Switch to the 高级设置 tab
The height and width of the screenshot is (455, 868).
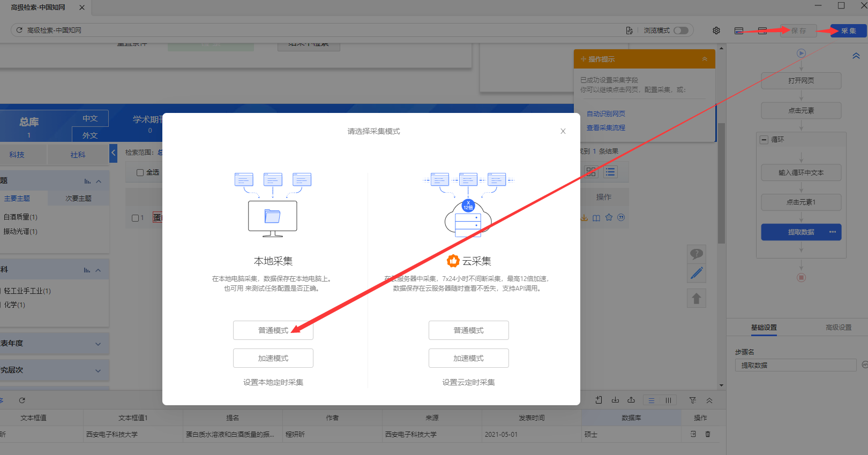(839, 328)
